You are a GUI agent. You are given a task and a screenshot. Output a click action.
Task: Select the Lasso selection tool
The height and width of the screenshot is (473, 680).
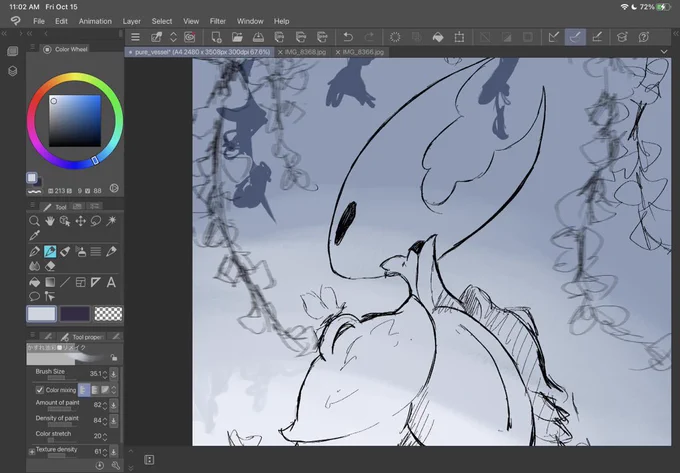pos(96,221)
